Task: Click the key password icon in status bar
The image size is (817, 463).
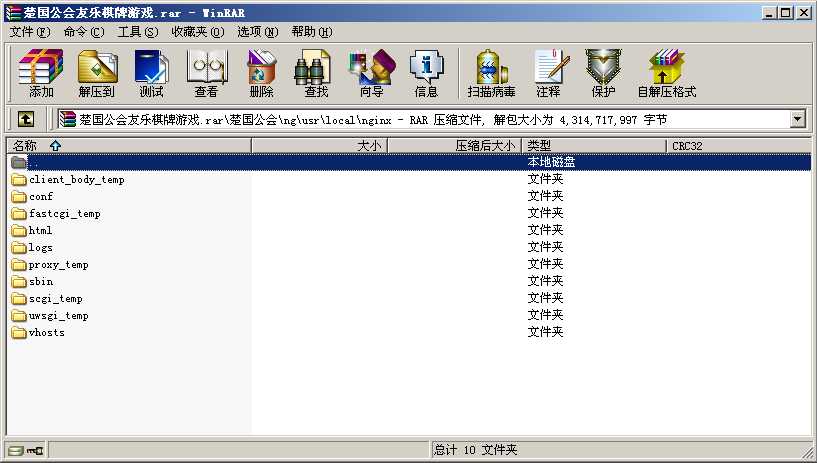Action: point(35,450)
